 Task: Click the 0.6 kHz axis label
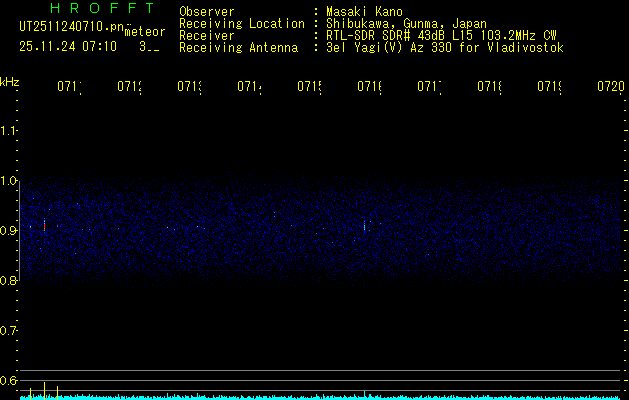point(8,380)
